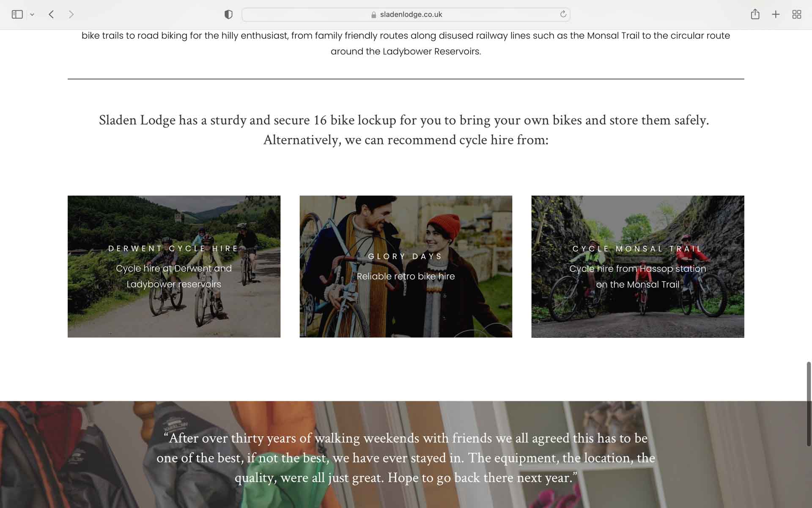Open the Cycle Monsal Trail heading link
Viewport: 812px width, 508px height.
click(637, 249)
